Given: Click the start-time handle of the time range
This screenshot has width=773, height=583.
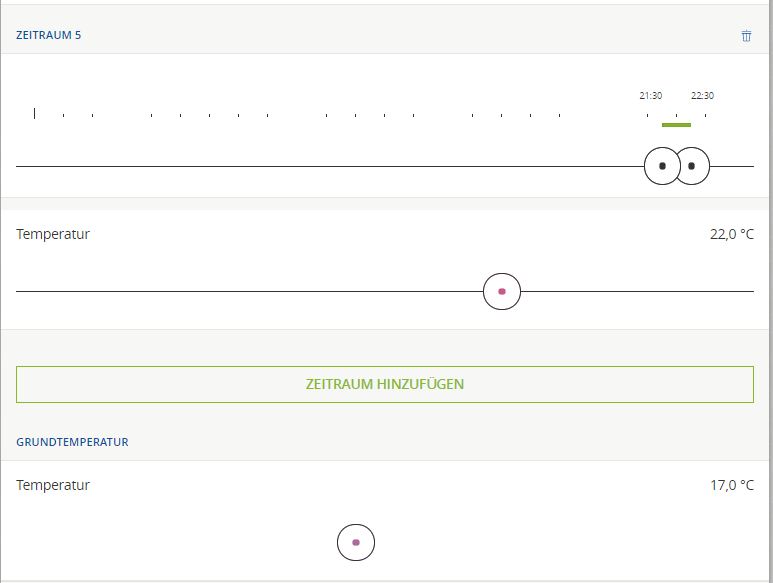Looking at the screenshot, I should [661, 166].
